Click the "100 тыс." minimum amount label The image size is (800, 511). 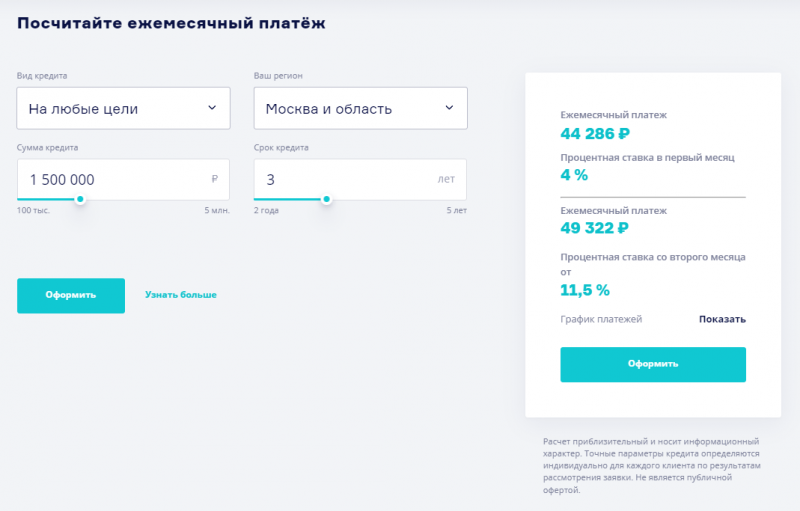(32, 212)
